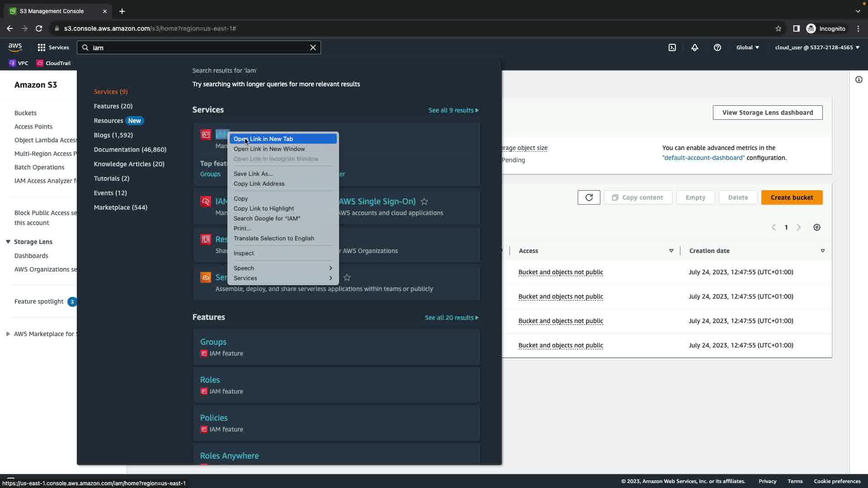The width and height of the screenshot is (868, 488).
Task: Open the AWS CloudShell icon
Action: pyautogui.click(x=672, y=47)
